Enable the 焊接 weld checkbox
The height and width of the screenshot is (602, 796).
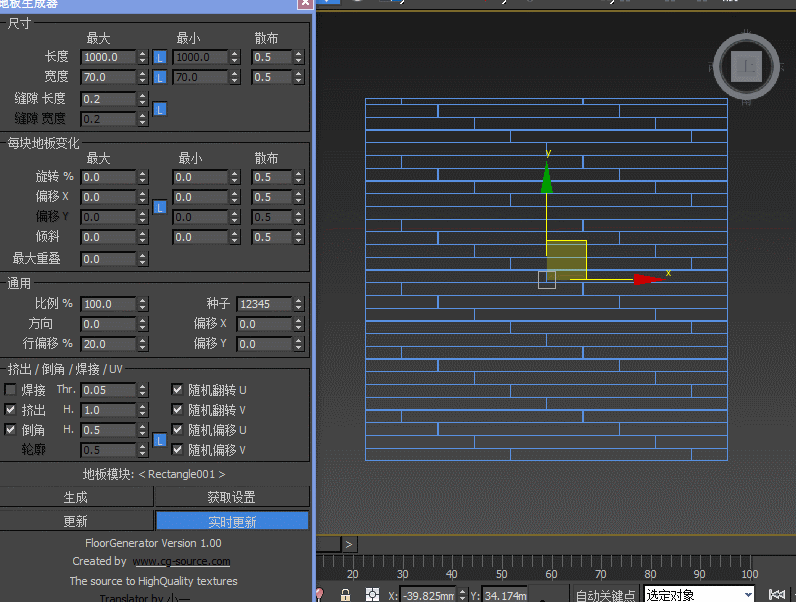[x=11, y=390]
